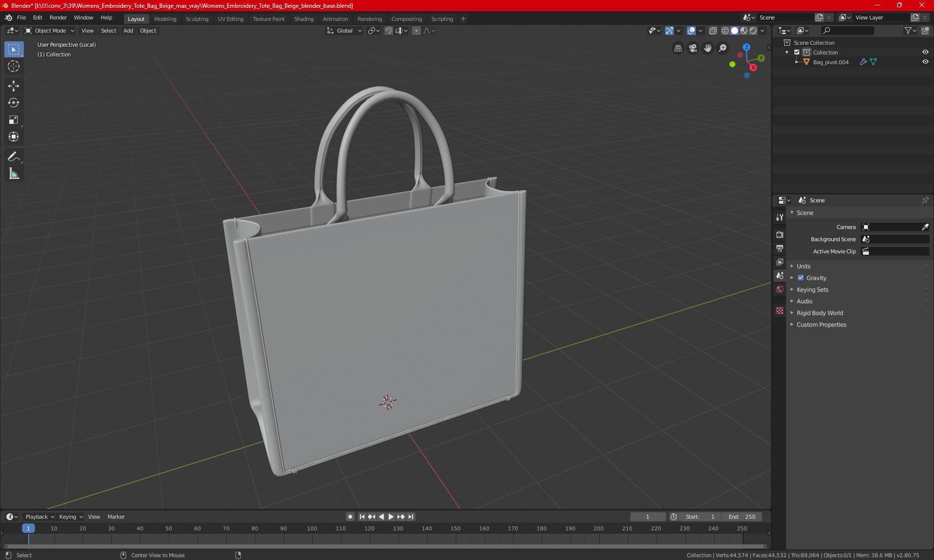The image size is (934, 560).
Task: Click the current frame number field
Action: tap(648, 517)
